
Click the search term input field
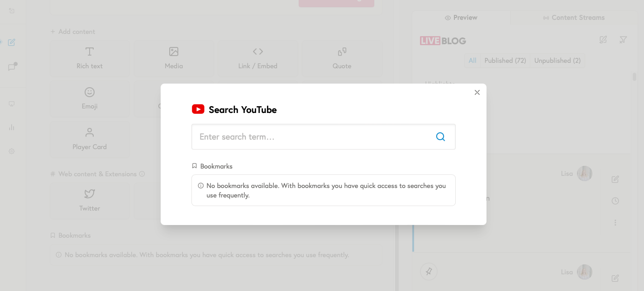pos(323,136)
